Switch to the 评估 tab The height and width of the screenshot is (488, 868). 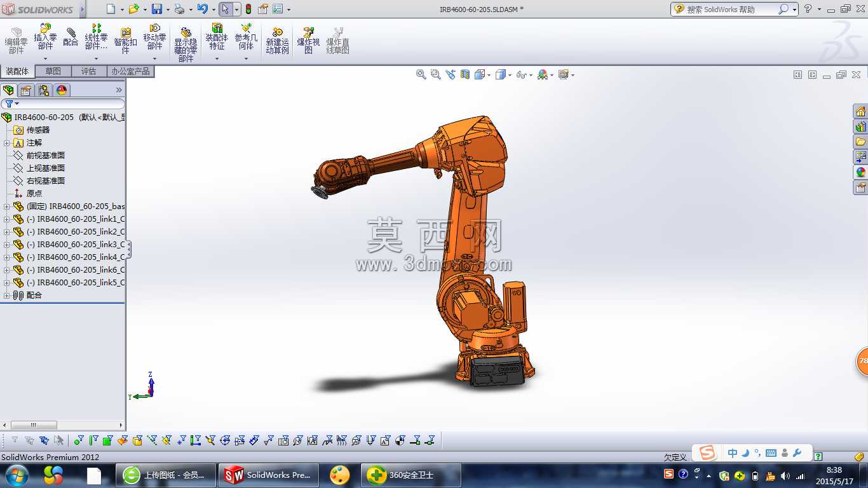(x=89, y=71)
